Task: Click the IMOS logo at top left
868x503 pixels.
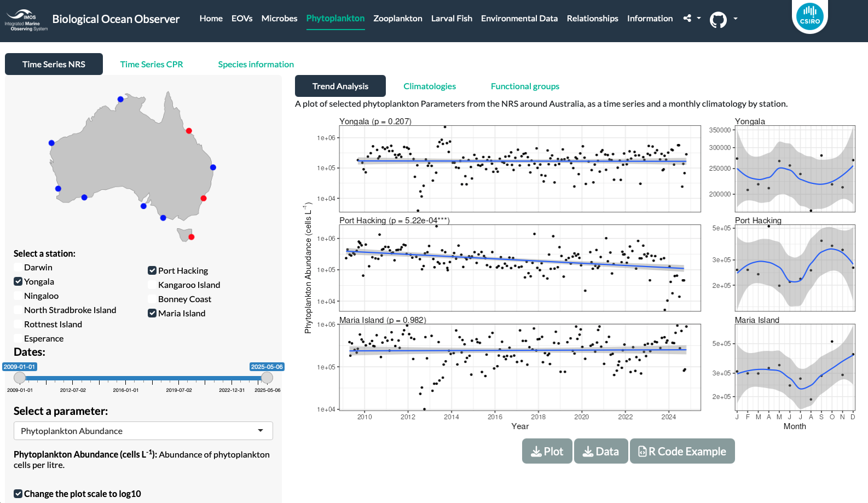Action: [x=26, y=20]
